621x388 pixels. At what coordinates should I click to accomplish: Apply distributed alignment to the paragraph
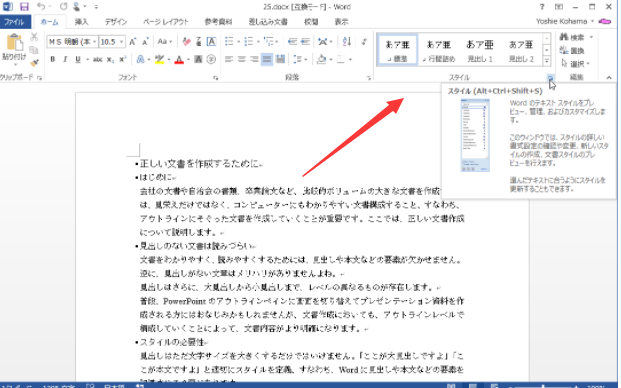[x=280, y=59]
